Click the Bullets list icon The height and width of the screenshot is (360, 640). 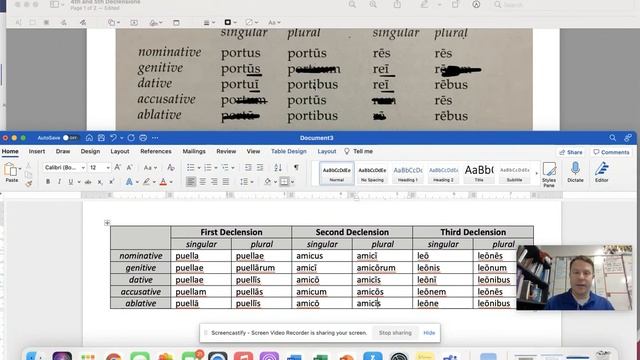click(191, 167)
